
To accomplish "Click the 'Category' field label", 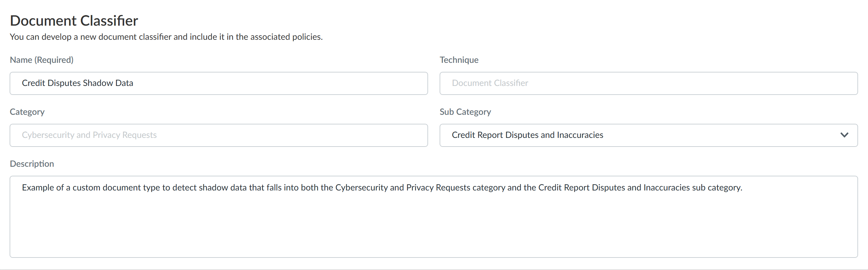I will pyautogui.click(x=27, y=112).
